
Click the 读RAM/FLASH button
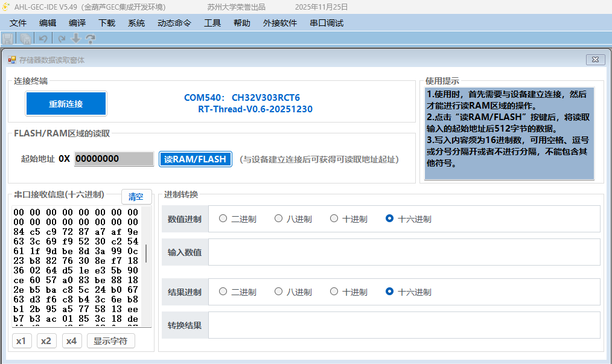(196, 159)
